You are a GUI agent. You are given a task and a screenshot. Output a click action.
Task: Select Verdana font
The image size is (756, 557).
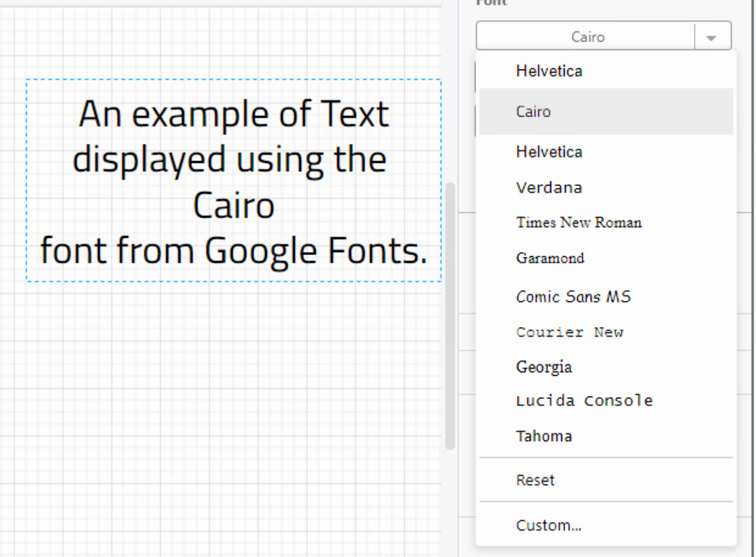(x=606, y=187)
